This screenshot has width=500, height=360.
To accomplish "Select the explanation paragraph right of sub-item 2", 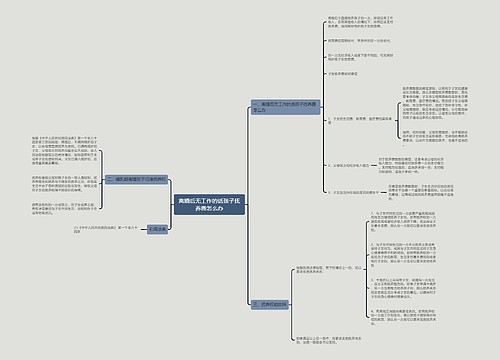I will click(x=411, y=165).
